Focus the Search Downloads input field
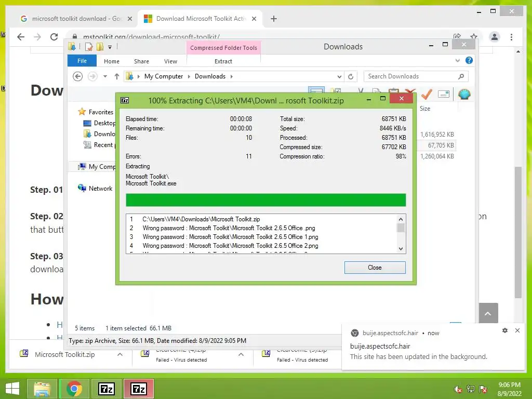Viewport: 532px width, 399px height. tap(416, 76)
